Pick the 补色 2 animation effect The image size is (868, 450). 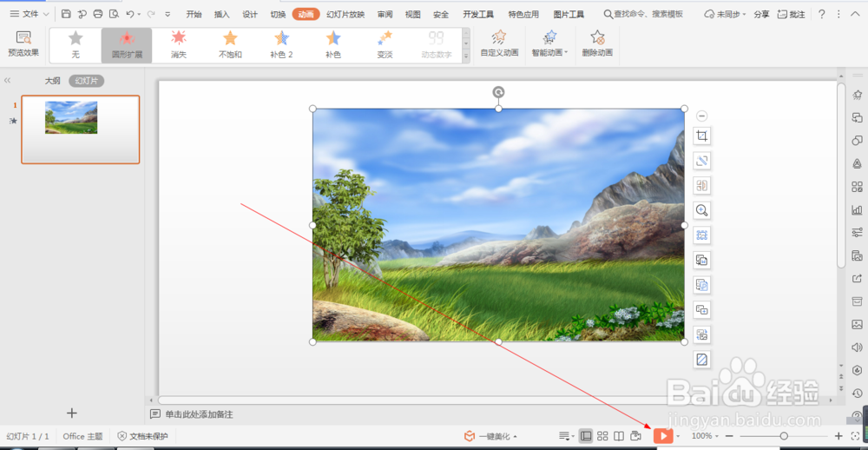pyautogui.click(x=281, y=45)
